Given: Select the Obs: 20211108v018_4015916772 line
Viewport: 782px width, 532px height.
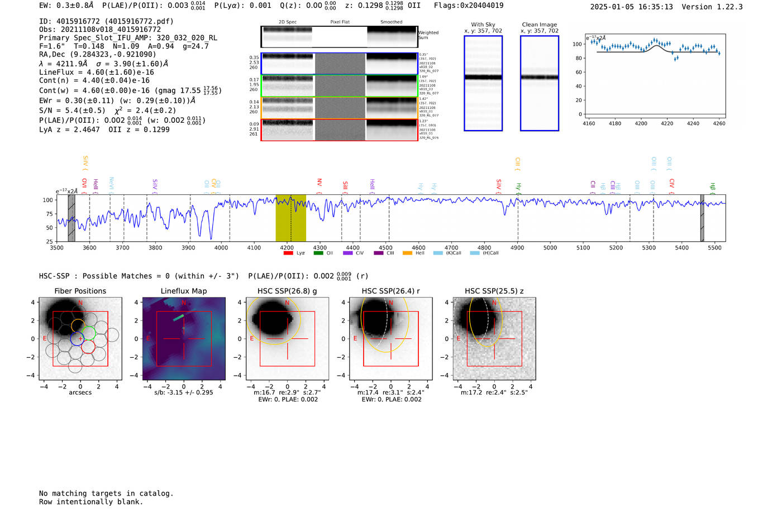Looking at the screenshot, I should (100, 30).
